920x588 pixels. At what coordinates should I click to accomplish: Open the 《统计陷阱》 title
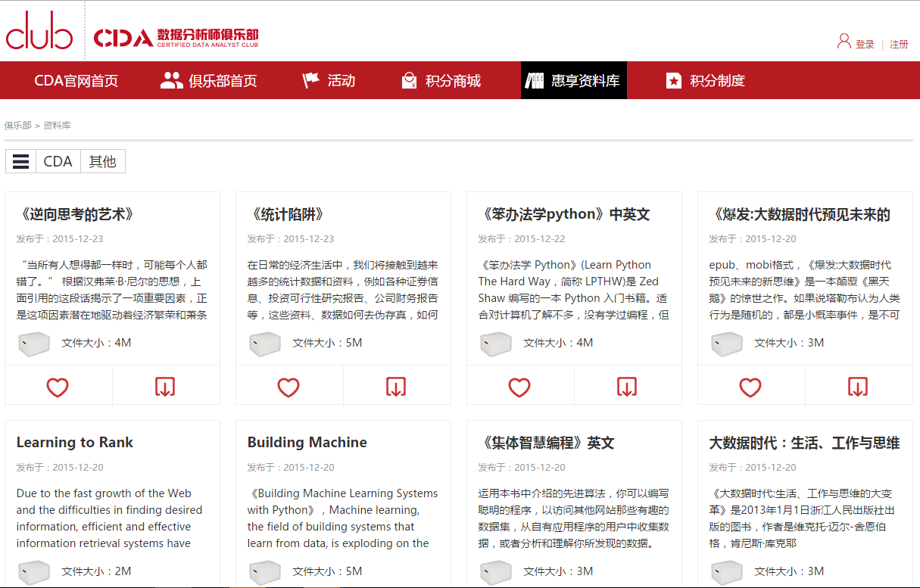286,214
